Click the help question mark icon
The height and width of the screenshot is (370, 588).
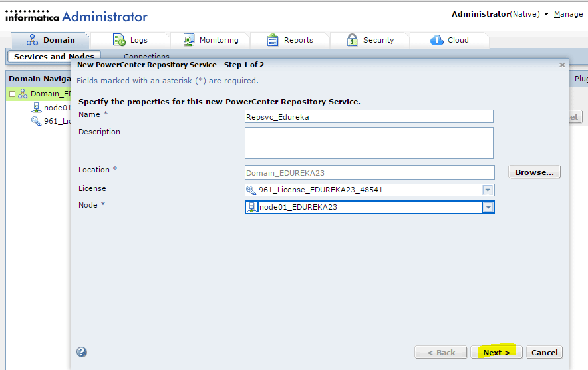click(82, 353)
